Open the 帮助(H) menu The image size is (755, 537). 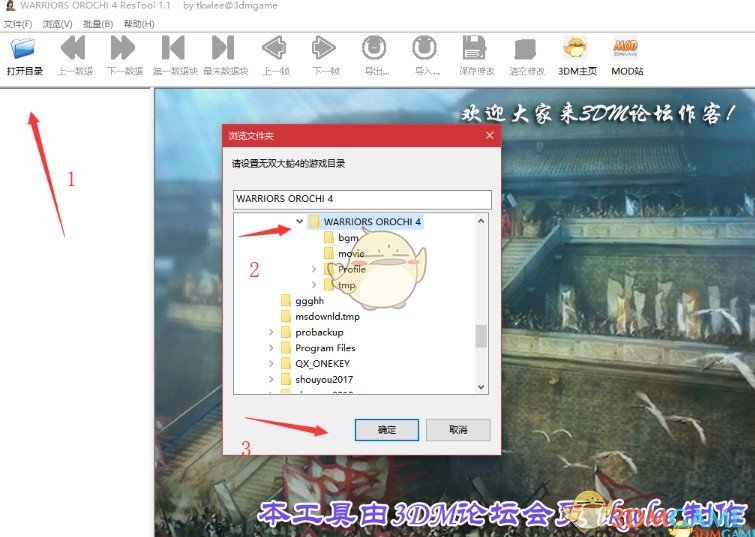click(139, 24)
